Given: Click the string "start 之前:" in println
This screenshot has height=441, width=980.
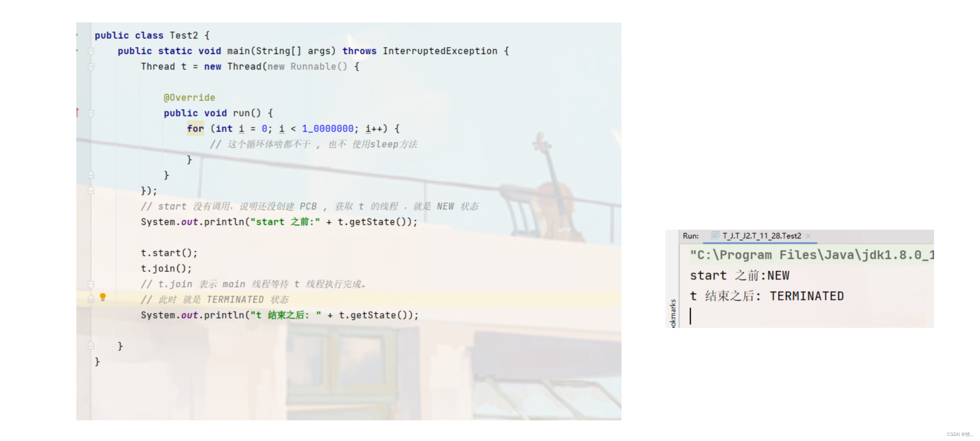Looking at the screenshot, I should click(285, 222).
